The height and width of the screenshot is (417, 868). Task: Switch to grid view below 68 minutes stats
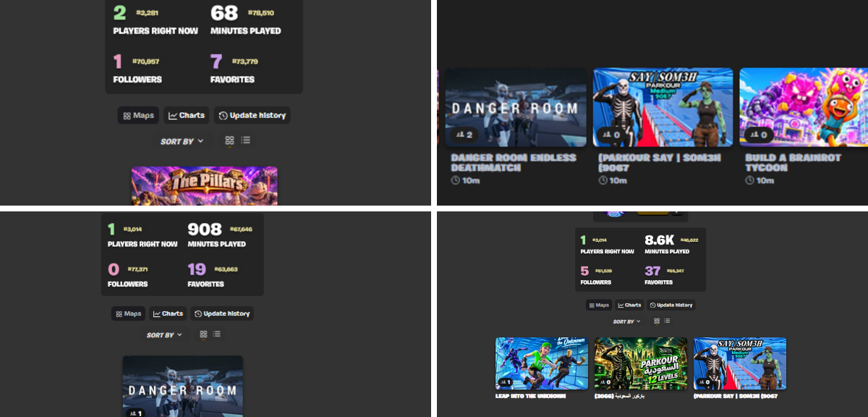tap(229, 140)
